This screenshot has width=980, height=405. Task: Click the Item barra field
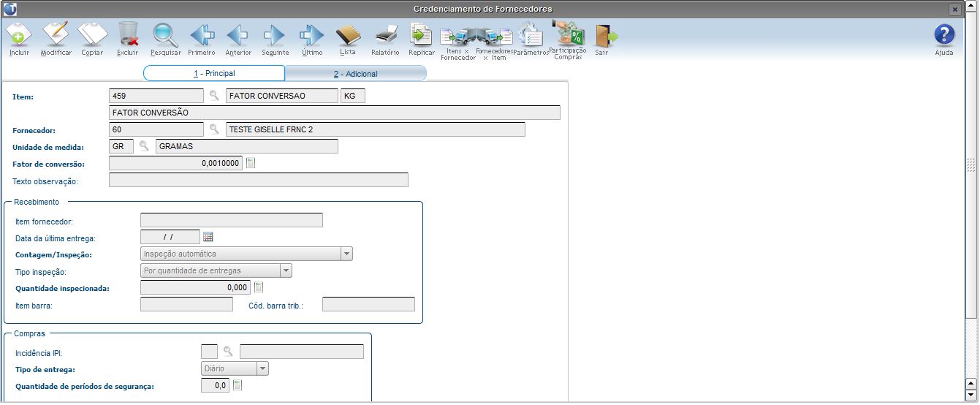pyautogui.click(x=186, y=304)
